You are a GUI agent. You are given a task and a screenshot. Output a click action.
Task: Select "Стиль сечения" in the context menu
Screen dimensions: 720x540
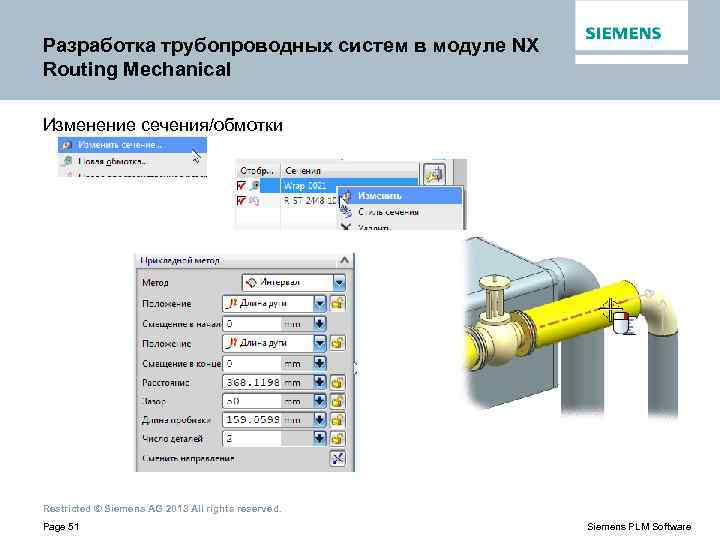[399, 212]
